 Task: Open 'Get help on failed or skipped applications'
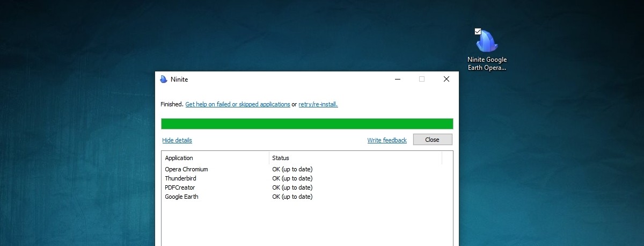[238, 104]
